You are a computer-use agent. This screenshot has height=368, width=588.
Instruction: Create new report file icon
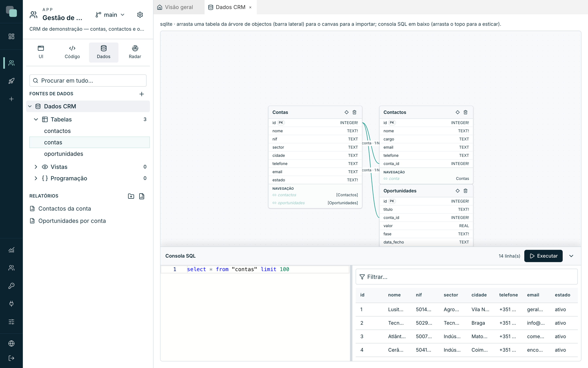tap(142, 196)
